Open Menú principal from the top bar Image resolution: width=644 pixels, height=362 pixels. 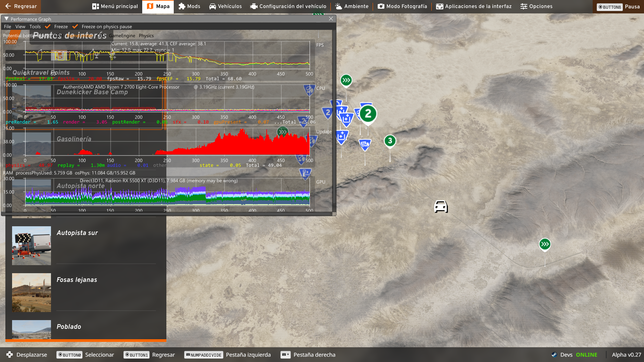point(115,6)
